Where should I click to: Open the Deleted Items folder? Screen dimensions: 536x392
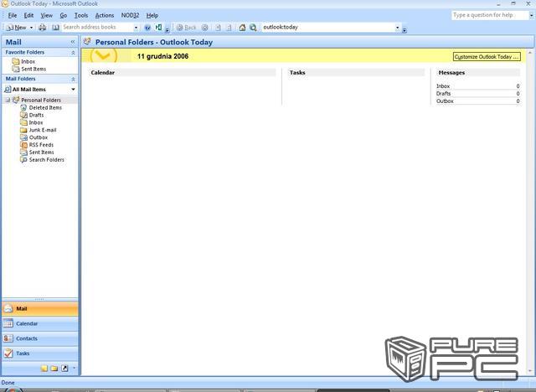click(45, 108)
